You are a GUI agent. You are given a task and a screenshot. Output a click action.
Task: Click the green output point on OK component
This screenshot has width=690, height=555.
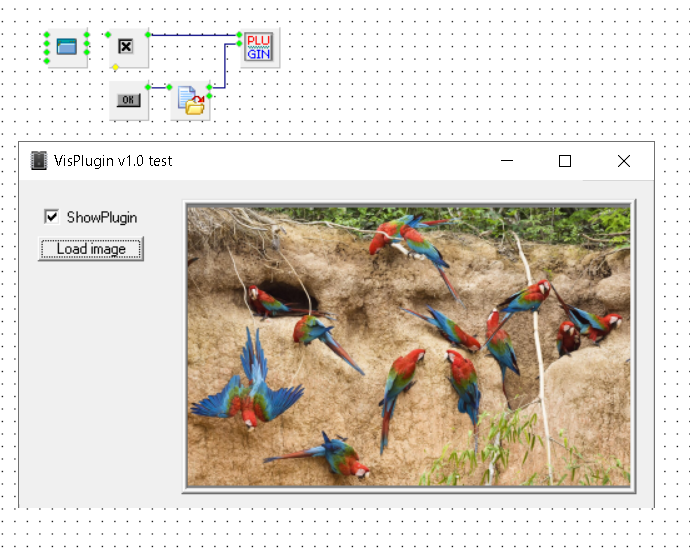[149, 87]
